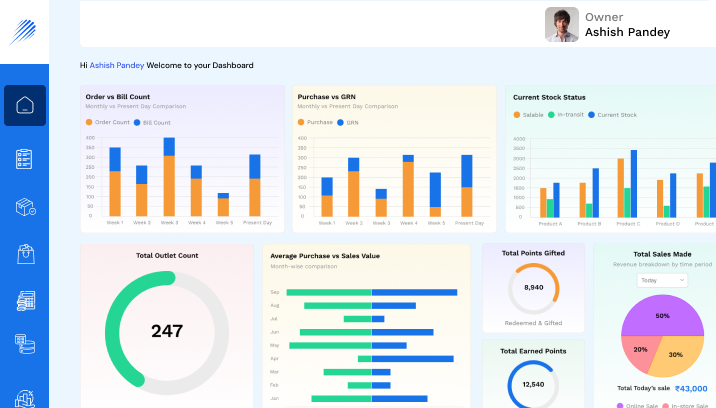Toggle Bill Count legend item

point(152,122)
